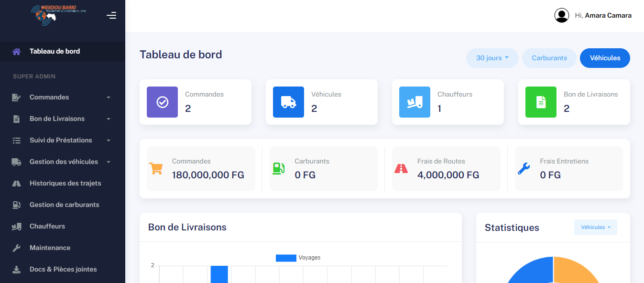This screenshot has height=283, width=644.
Task: Click the home icon next to Tableau de bord
Action: [x=17, y=51]
